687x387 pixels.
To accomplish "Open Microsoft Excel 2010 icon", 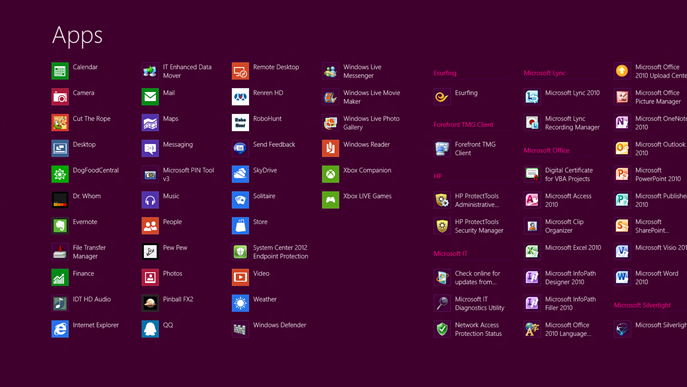I will 532,252.
